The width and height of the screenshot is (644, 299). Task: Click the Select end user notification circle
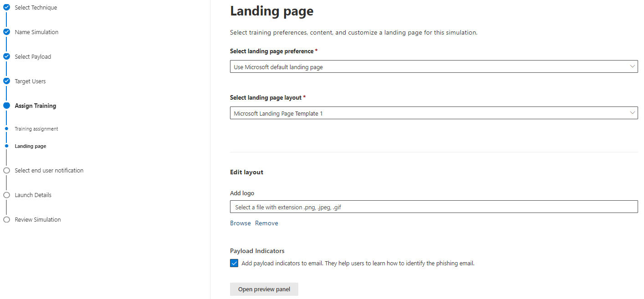pyautogui.click(x=6, y=170)
